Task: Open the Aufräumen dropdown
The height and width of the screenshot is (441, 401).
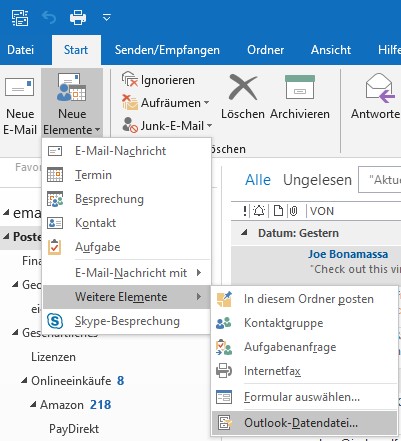Action: point(166,103)
